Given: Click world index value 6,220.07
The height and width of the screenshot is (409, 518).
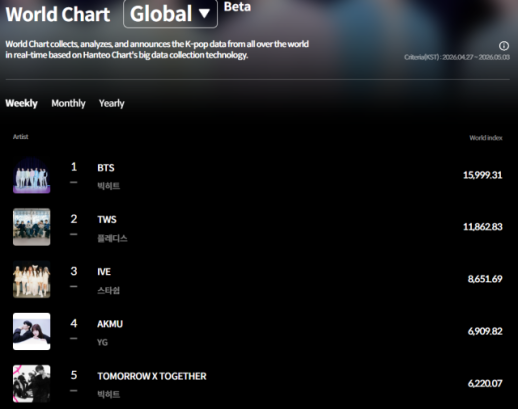Looking at the screenshot, I should (485, 383).
